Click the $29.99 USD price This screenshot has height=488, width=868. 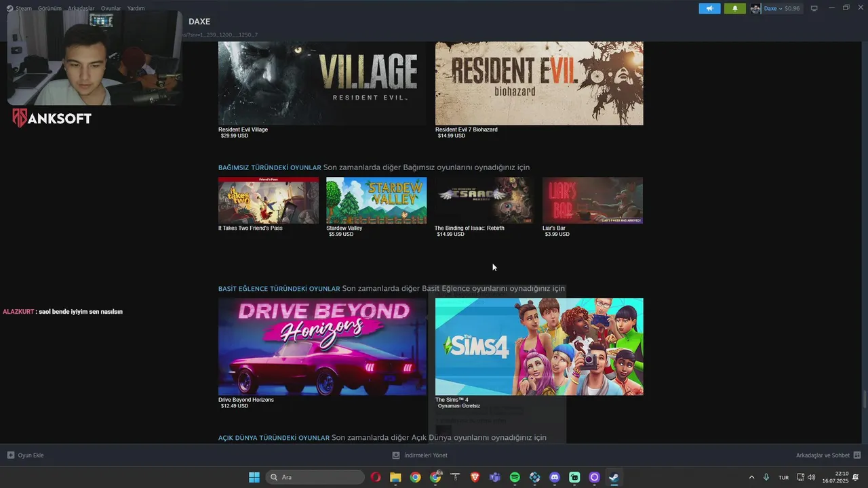pyautogui.click(x=235, y=136)
